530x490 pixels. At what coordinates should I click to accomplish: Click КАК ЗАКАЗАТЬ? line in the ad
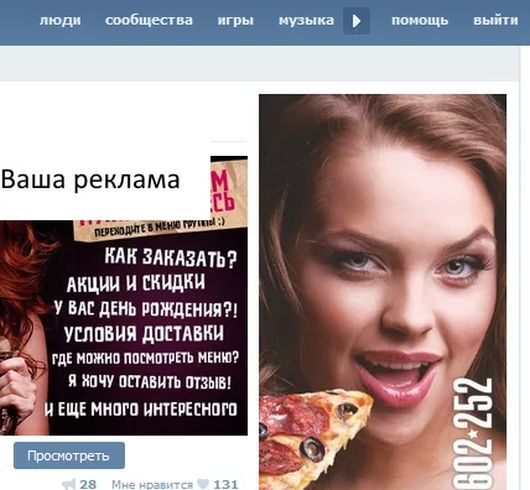click(x=171, y=258)
